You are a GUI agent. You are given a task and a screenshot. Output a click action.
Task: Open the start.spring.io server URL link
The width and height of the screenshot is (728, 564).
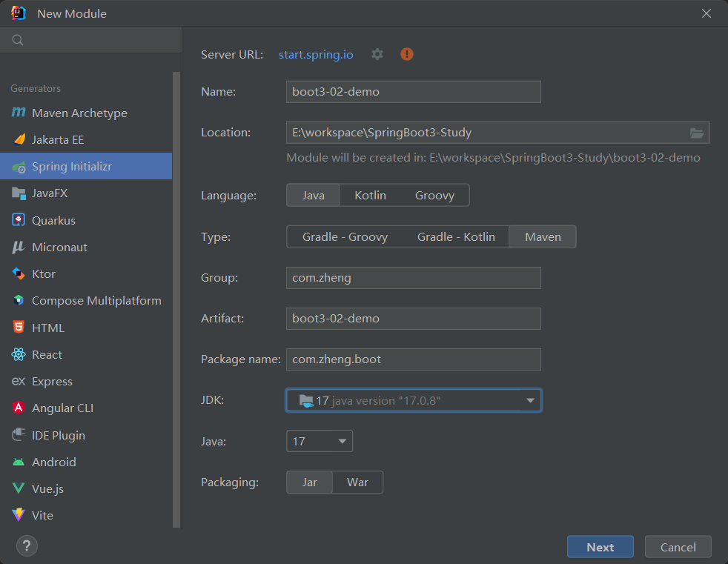pos(316,54)
